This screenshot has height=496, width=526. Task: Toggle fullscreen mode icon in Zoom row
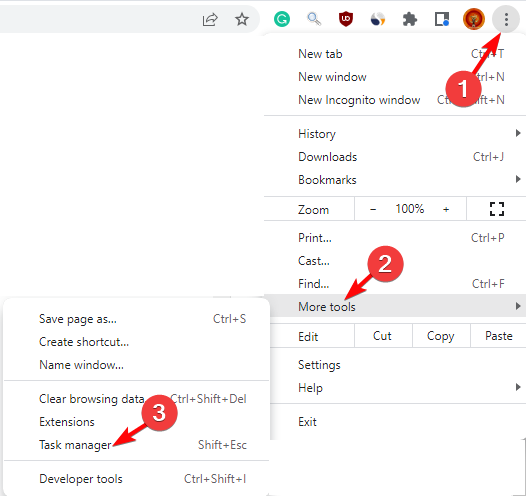pos(496,209)
